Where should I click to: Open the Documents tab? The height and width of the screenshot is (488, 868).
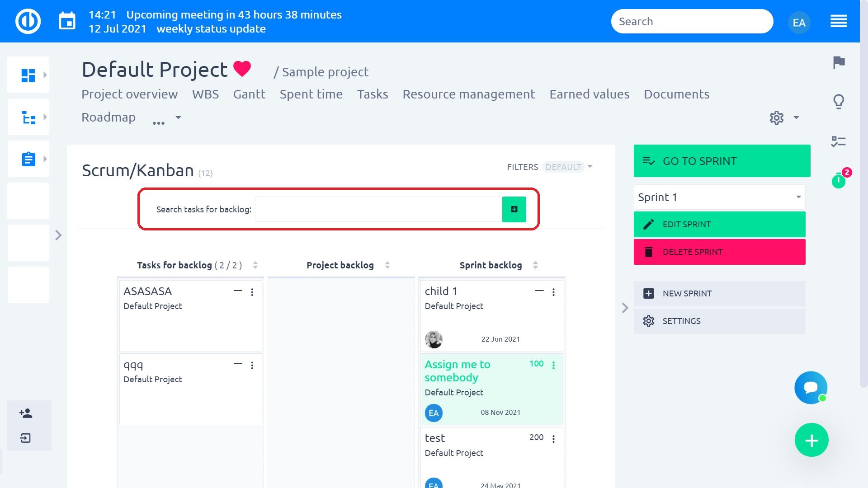click(676, 94)
